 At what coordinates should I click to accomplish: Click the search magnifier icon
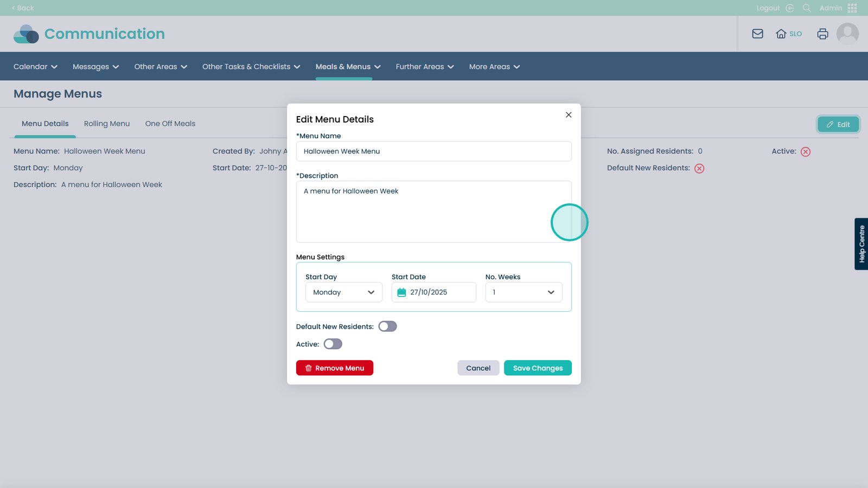807,8
